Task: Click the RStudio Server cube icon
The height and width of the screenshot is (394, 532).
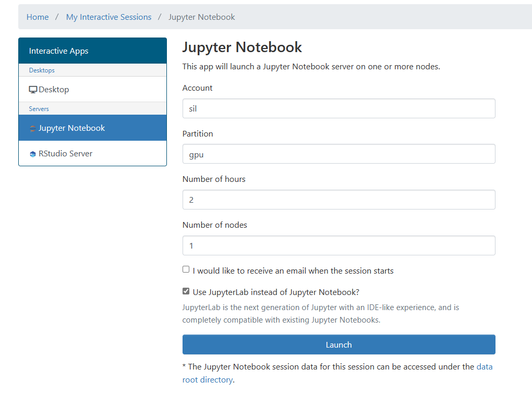Action: pos(32,154)
